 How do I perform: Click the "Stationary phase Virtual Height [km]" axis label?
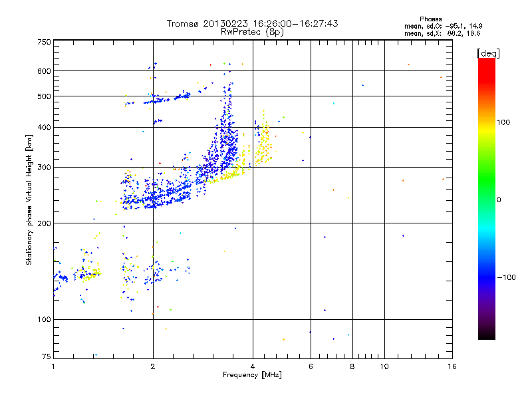29,199
